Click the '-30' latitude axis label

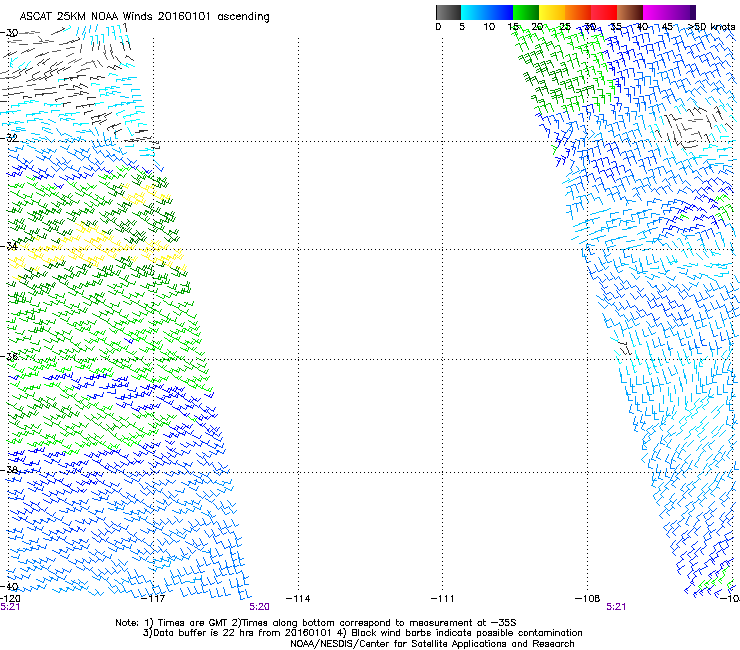9,33
